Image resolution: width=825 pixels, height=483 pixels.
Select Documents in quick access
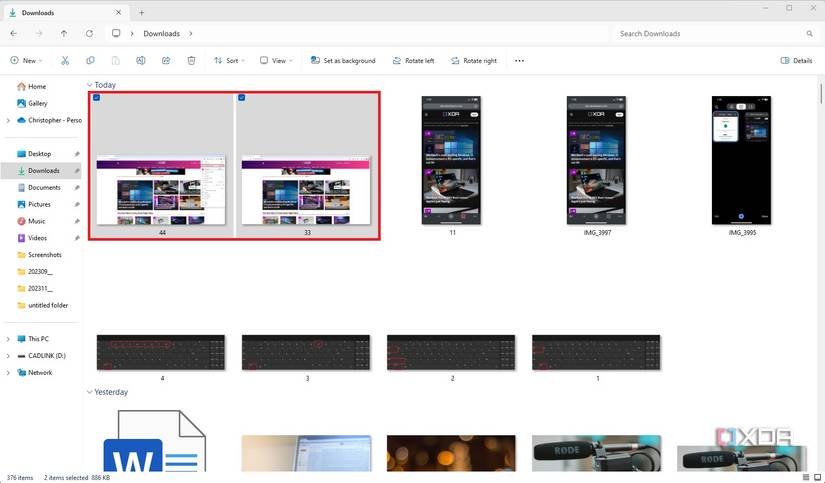42,187
